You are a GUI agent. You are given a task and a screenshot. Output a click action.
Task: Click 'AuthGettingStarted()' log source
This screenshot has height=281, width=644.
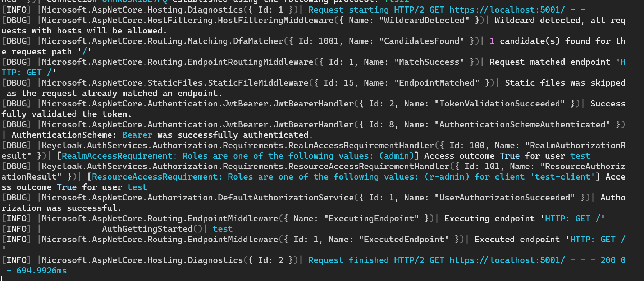(152, 229)
